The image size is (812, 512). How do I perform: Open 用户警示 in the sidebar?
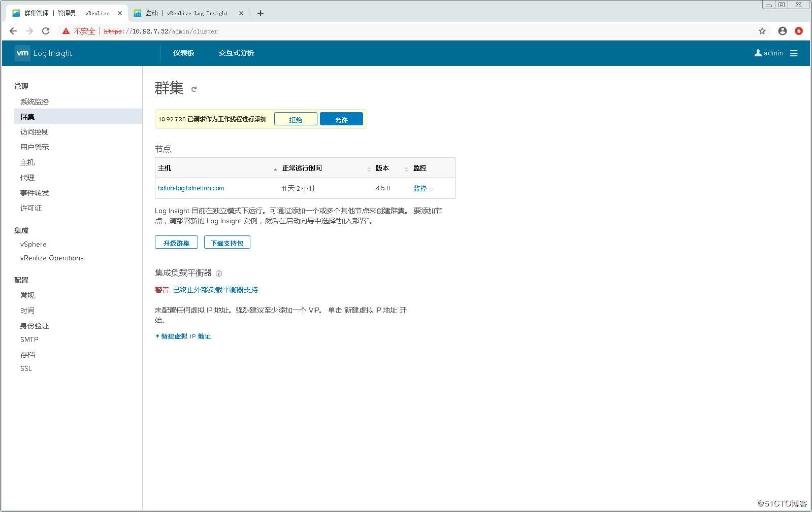[35, 147]
